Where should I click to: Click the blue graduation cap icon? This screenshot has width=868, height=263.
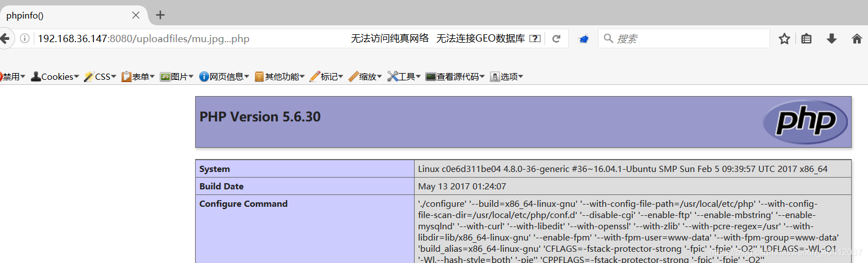pos(584,39)
